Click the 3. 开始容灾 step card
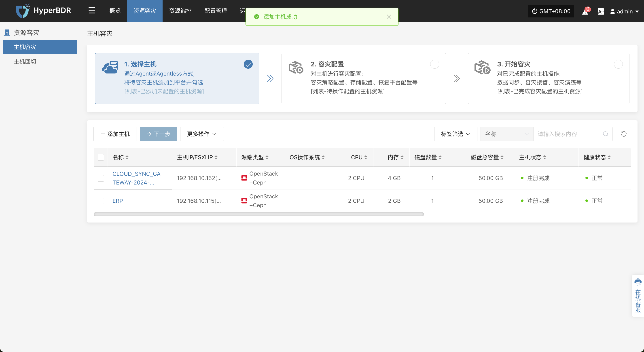 click(549, 78)
